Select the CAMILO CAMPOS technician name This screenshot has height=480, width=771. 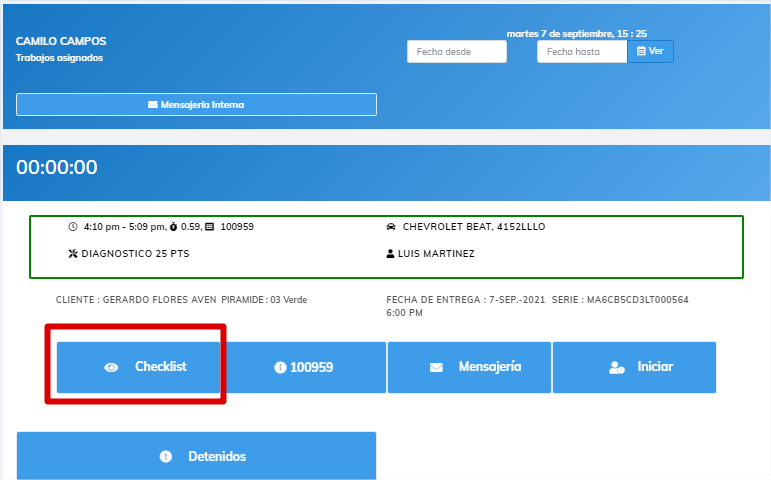coord(61,41)
